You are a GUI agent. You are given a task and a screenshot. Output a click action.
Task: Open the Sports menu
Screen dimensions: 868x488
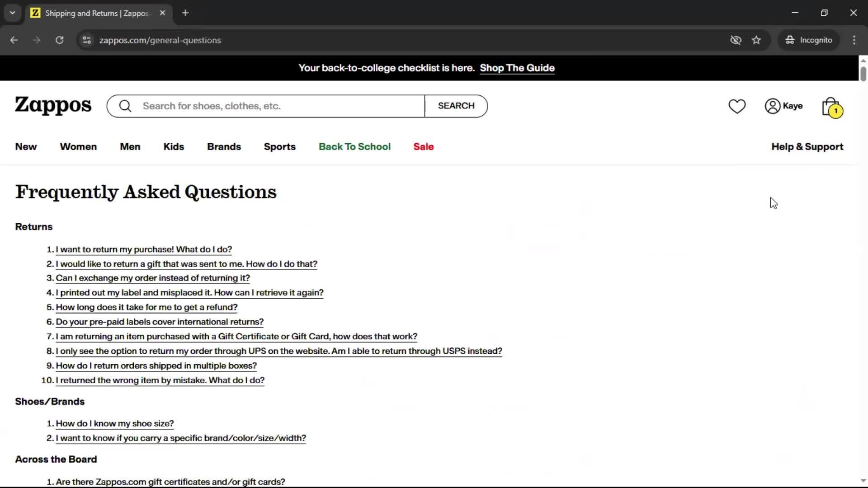pos(280,147)
